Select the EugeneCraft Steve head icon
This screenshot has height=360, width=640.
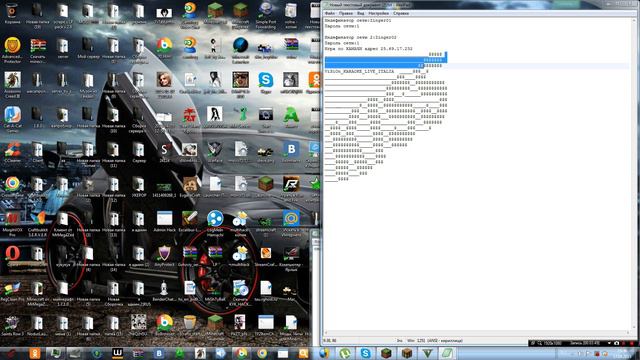[x=190, y=187]
